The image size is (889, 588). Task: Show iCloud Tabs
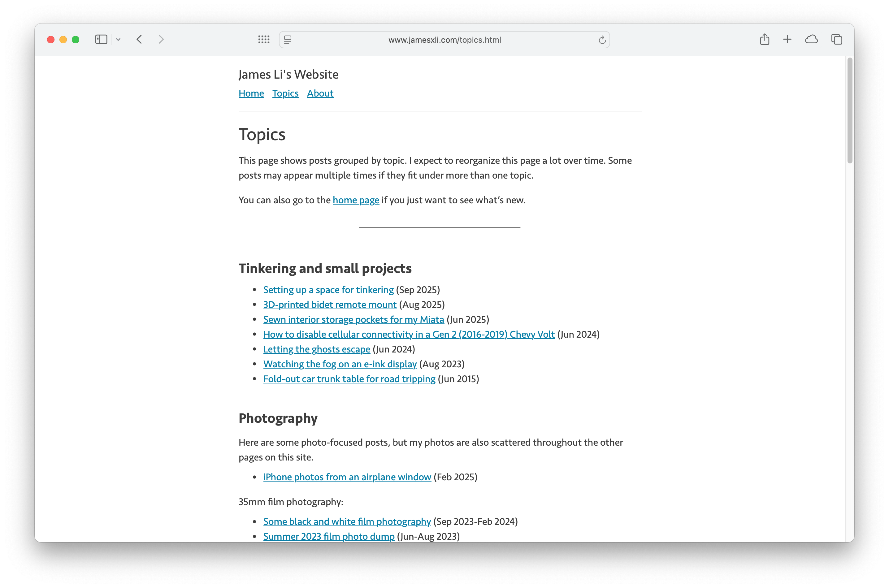point(811,39)
